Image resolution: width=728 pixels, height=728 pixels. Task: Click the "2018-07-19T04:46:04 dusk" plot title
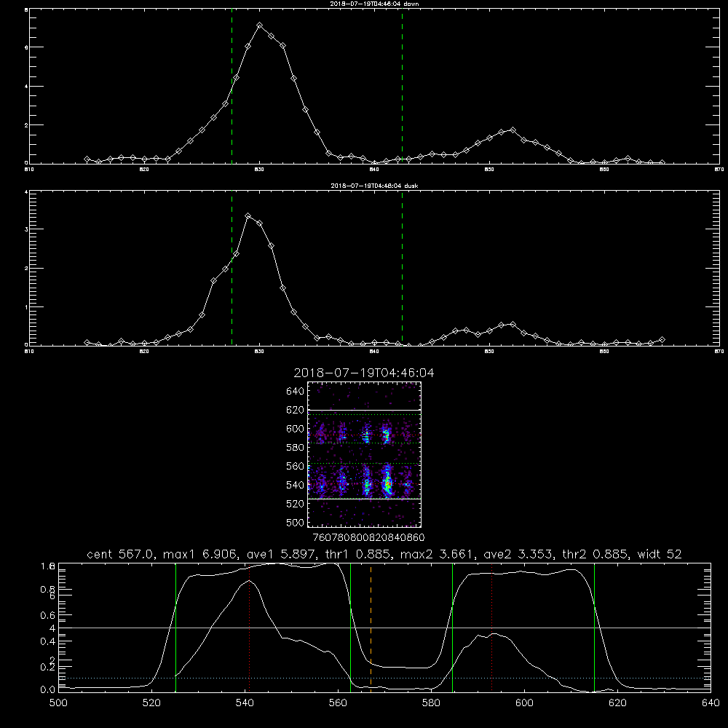tap(374, 186)
